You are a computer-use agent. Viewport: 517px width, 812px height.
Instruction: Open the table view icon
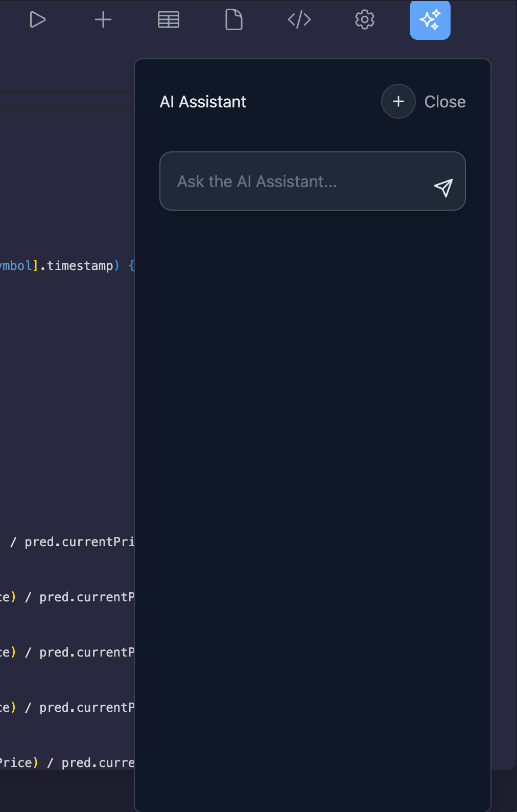[169, 20]
